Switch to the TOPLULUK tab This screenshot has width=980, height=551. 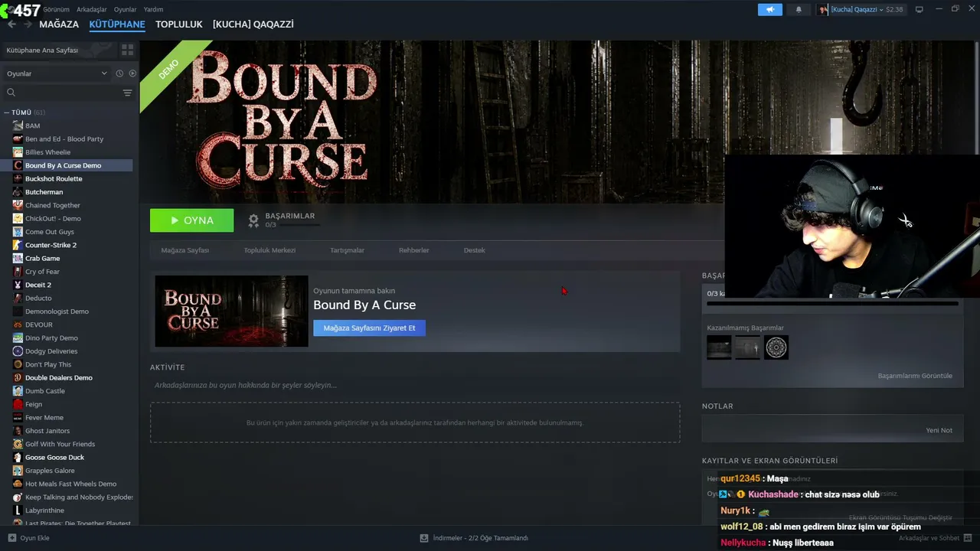(x=179, y=24)
